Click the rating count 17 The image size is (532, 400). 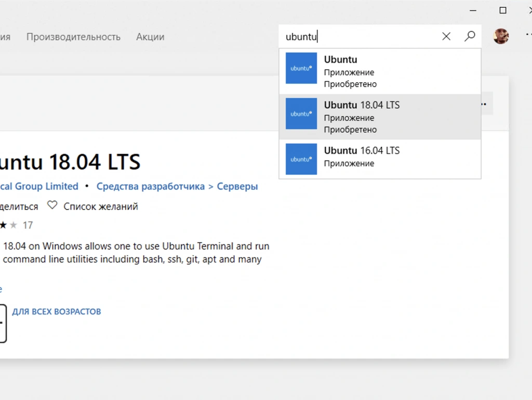(28, 225)
